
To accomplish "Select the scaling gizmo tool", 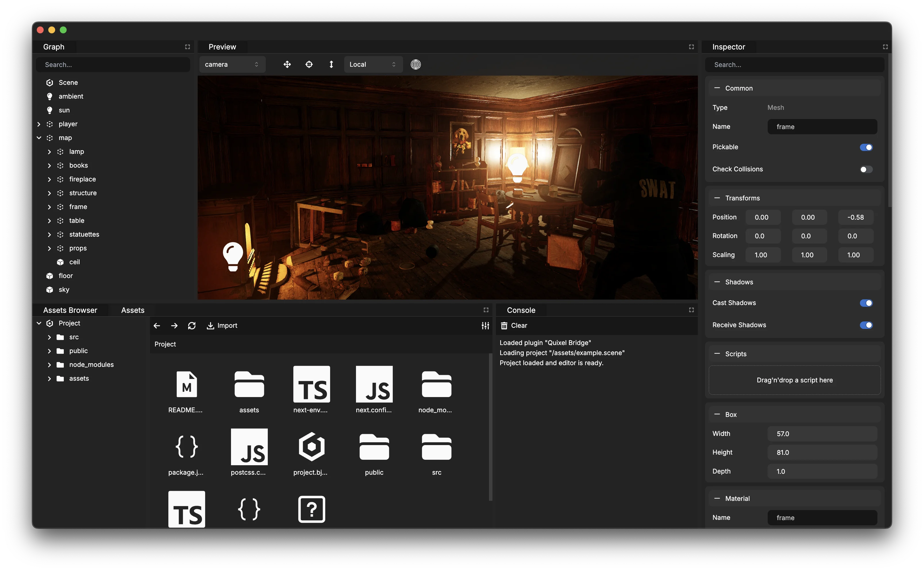I will pos(331,65).
